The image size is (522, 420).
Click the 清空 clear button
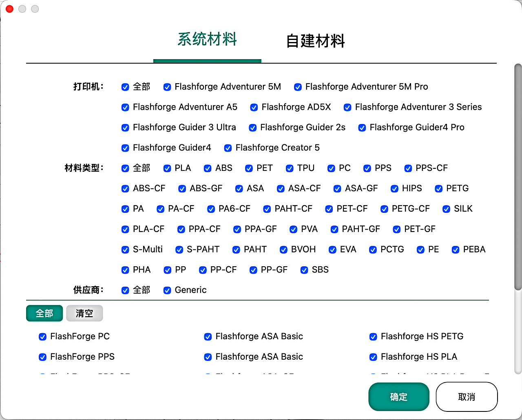(84, 313)
